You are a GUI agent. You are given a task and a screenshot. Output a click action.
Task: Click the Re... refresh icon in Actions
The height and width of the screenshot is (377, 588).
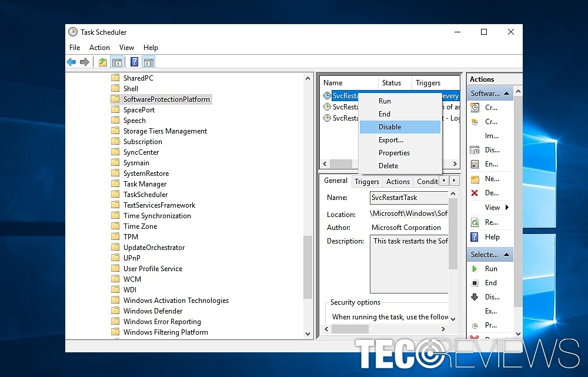(475, 222)
